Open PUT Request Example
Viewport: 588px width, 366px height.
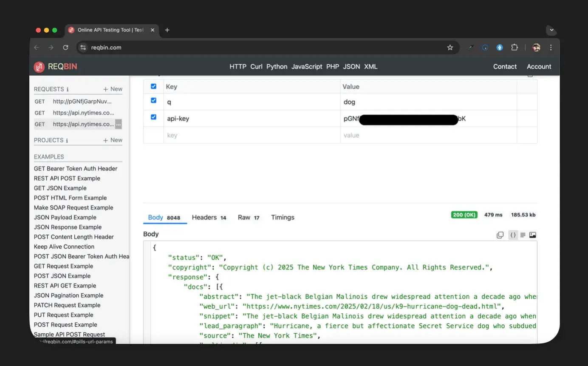pos(64,315)
